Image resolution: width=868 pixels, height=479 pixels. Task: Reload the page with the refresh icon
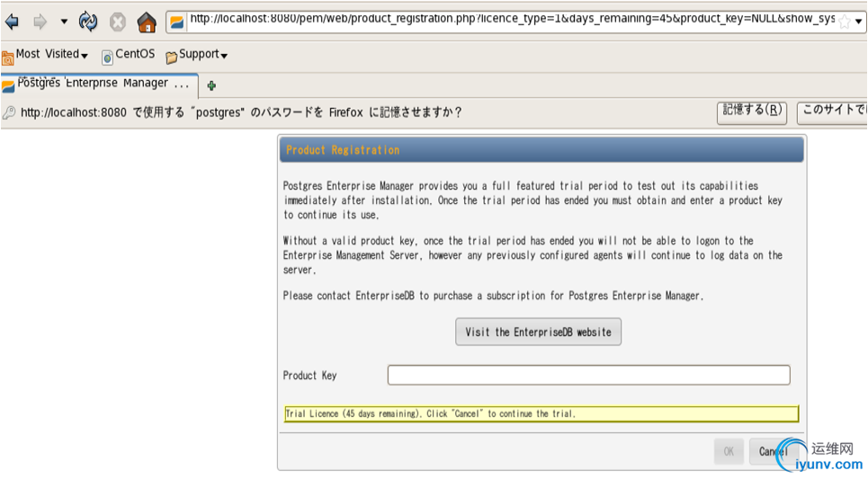pyautogui.click(x=88, y=22)
